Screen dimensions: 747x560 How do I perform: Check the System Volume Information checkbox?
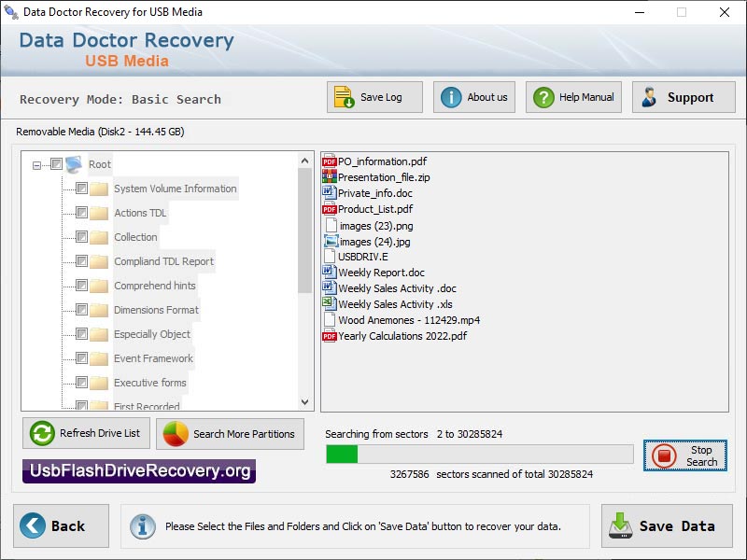click(x=82, y=188)
